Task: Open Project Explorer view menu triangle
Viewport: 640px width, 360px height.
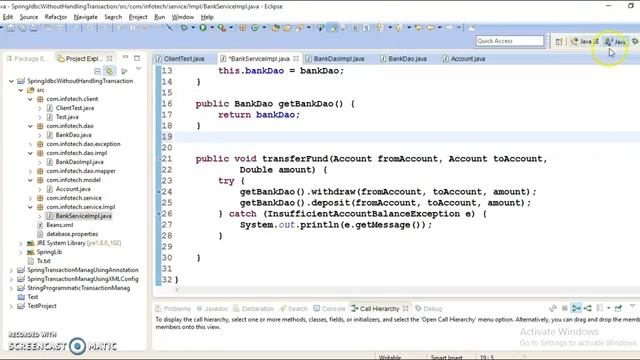Action: [x=138, y=70]
